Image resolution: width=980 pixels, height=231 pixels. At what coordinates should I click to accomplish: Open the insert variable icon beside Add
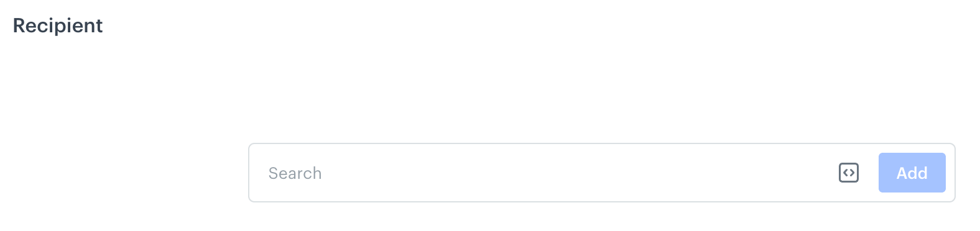(x=849, y=173)
